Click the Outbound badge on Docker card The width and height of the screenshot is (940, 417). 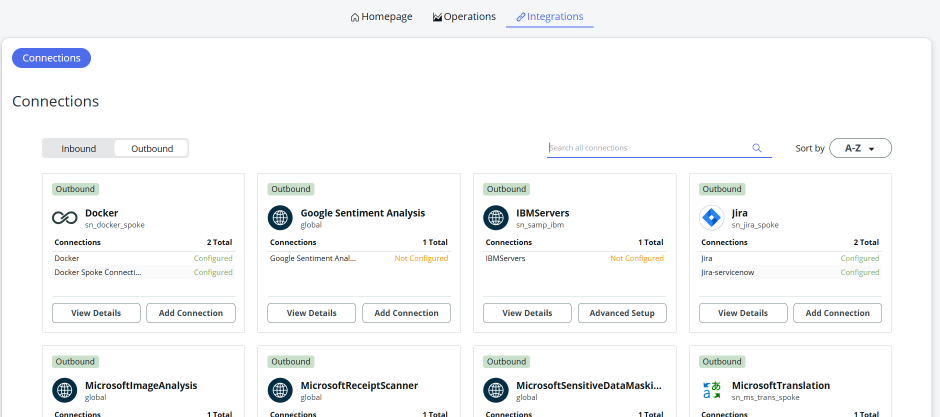click(x=76, y=189)
